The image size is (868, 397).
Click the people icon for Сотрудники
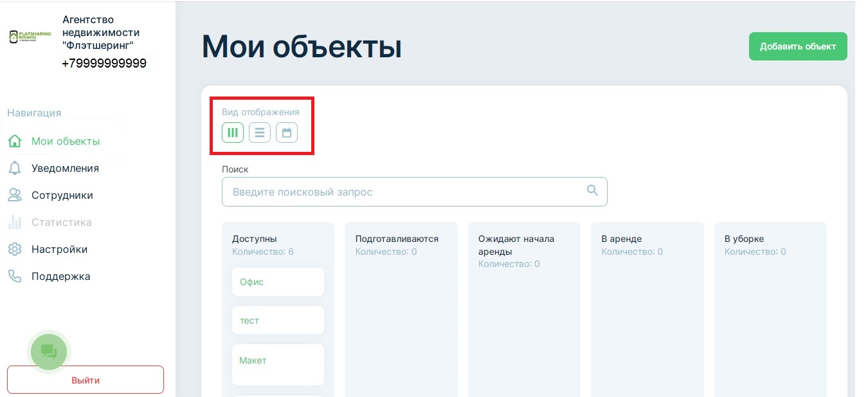coord(15,196)
